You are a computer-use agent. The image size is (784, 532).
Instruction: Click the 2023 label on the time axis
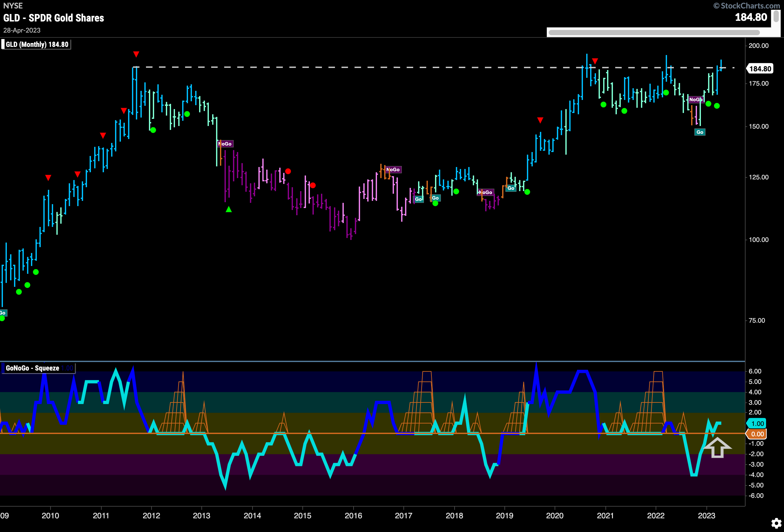(706, 515)
